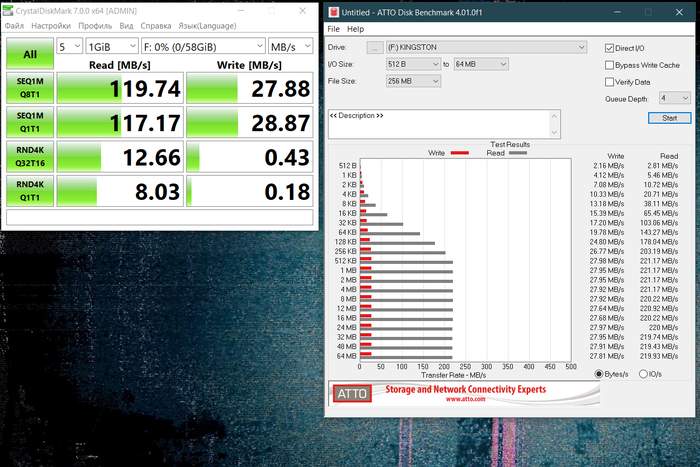This screenshot has height=467, width=700.
Task: Open the F: 0% drive selector dropdown
Action: 203,46
